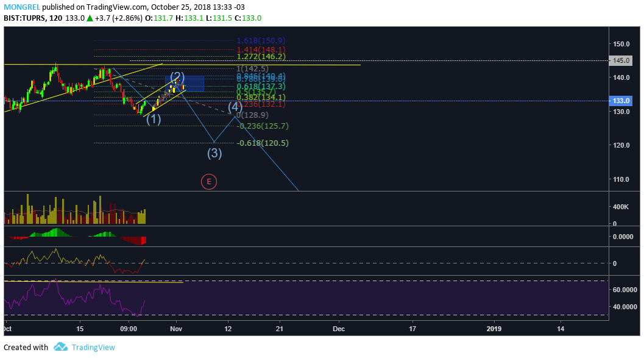This screenshot has width=644, height=358.
Task: Click the -0.236(125.7) Fibonacci level label
Action: 263,126
